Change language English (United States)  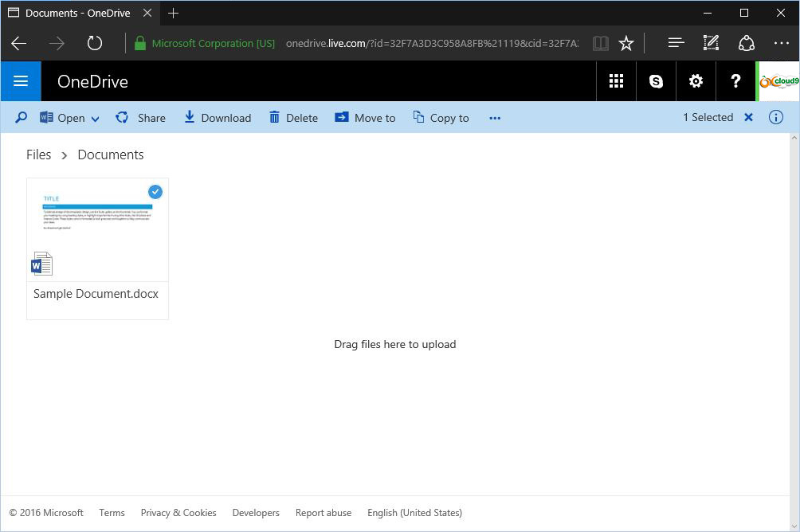point(415,513)
